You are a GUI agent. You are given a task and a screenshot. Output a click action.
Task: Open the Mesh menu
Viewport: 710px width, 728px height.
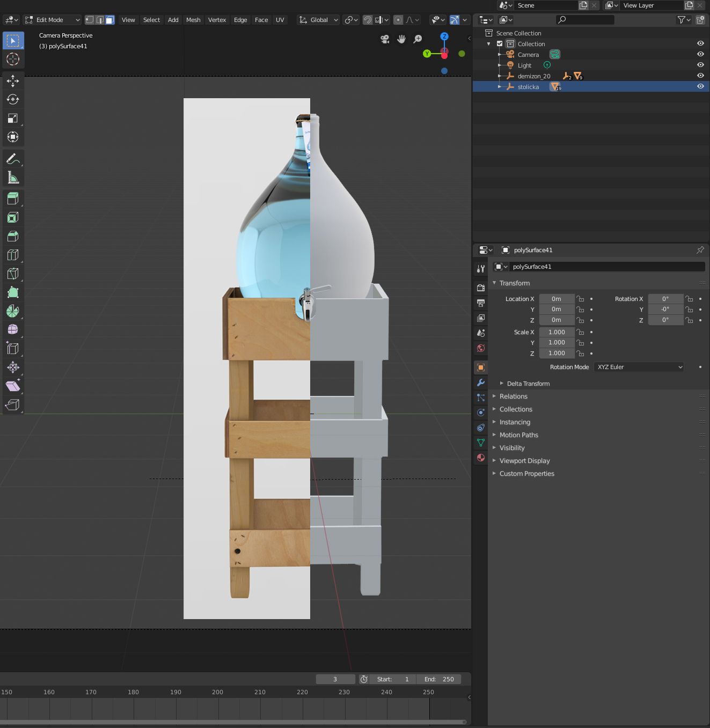(x=193, y=19)
